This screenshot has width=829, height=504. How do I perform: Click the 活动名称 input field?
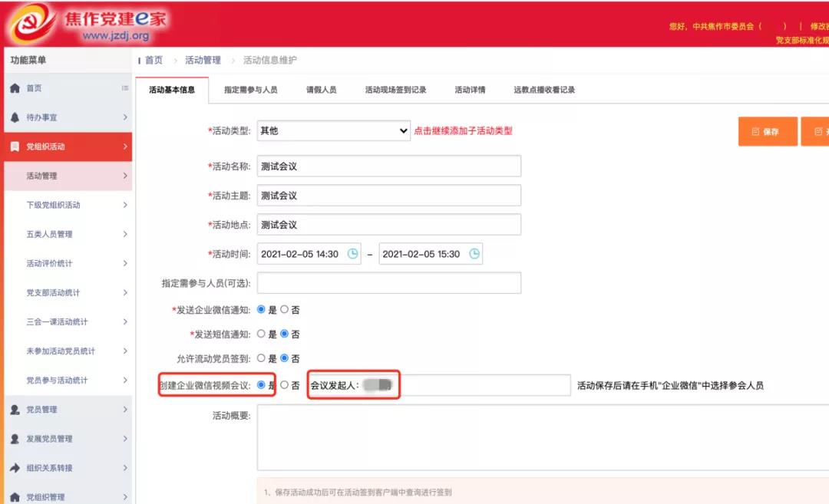tap(389, 166)
